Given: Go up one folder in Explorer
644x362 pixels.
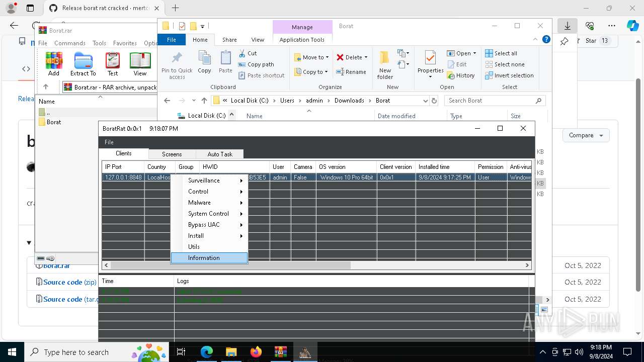Looking at the screenshot, I should (x=204, y=101).
